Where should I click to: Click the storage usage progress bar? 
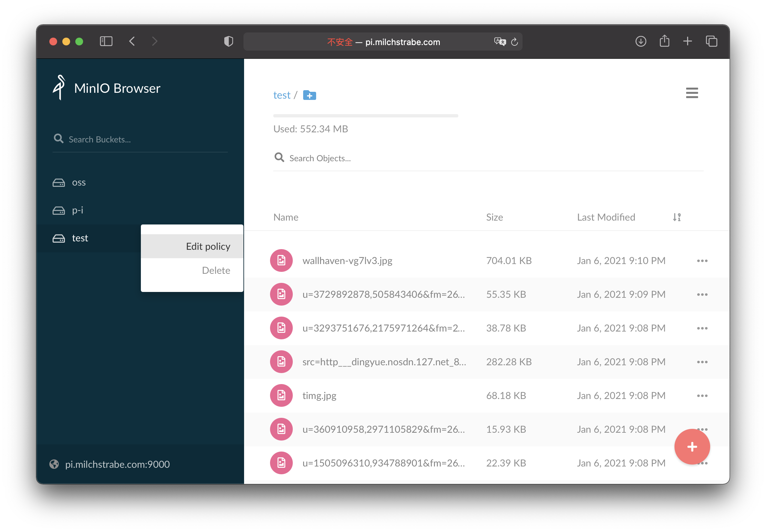coord(365,116)
